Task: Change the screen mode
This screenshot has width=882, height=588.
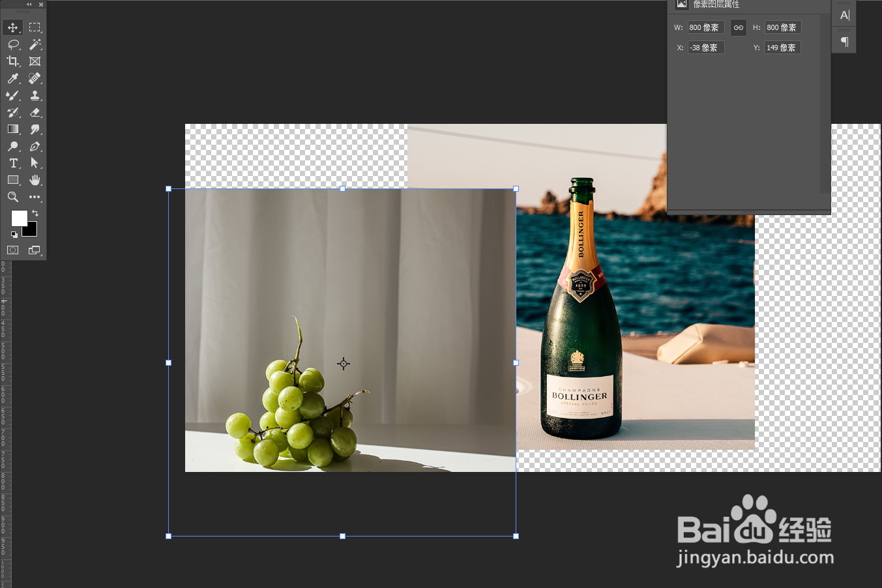Action: [x=35, y=250]
